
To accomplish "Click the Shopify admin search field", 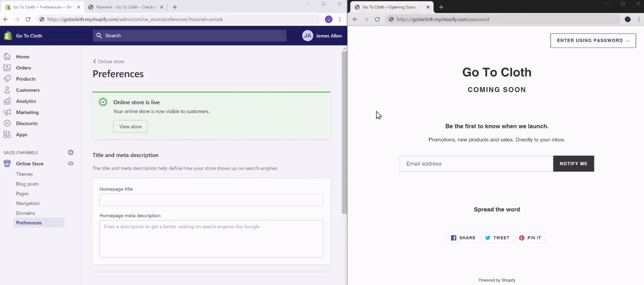I will coord(190,36).
